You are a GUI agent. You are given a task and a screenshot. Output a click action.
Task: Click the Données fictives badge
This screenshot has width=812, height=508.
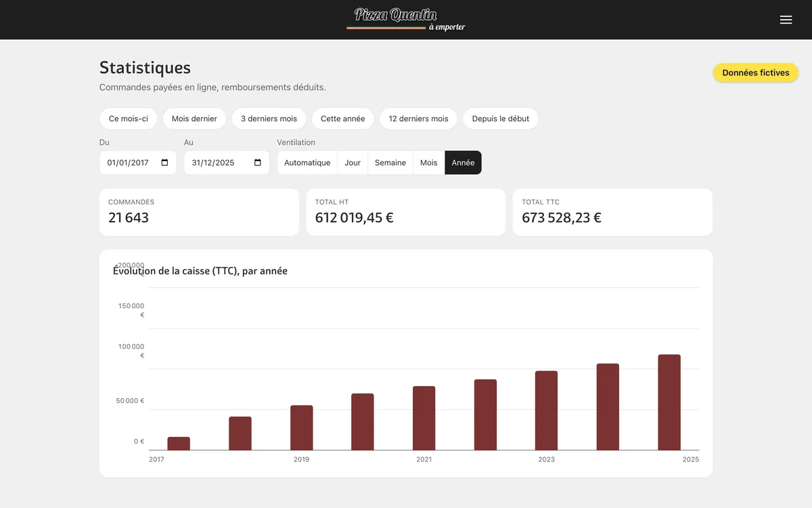(x=756, y=72)
